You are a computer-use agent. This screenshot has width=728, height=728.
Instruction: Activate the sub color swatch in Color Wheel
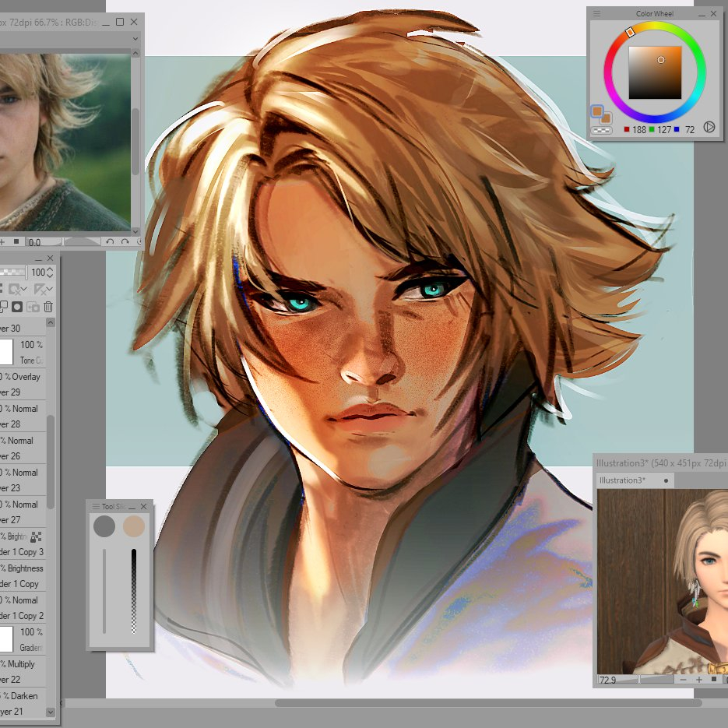pyautogui.click(x=604, y=118)
